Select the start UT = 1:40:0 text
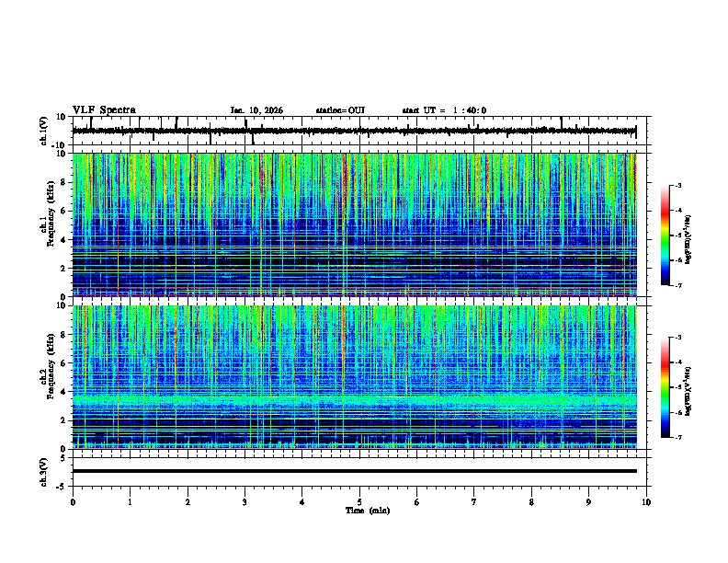 pyautogui.click(x=444, y=110)
